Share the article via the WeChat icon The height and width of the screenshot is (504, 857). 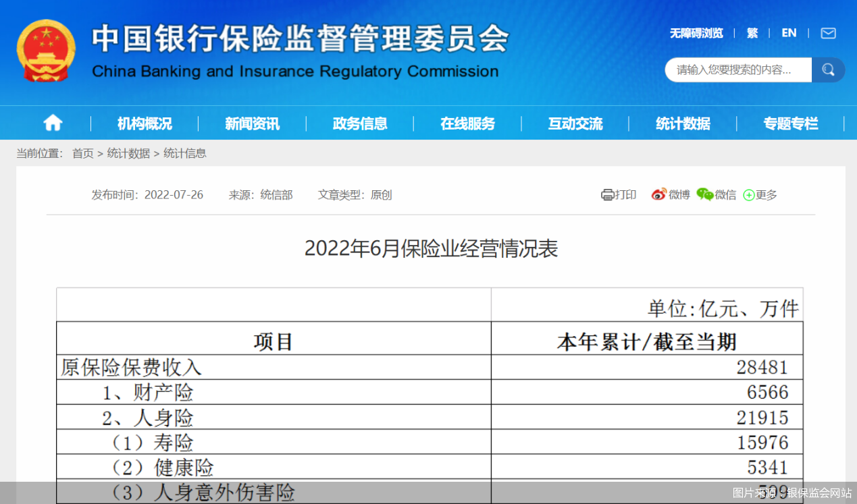704,194
